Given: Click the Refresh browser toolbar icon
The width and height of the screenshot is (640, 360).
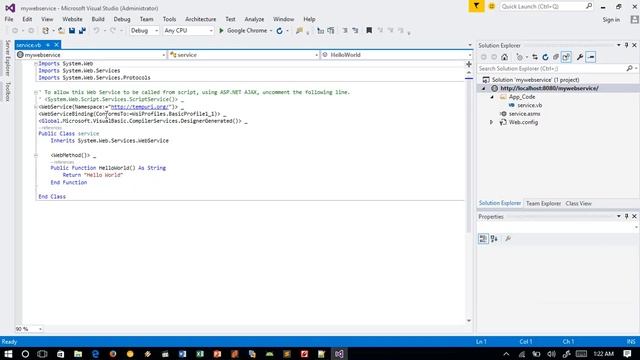Looking at the screenshot, I should [x=280, y=31].
